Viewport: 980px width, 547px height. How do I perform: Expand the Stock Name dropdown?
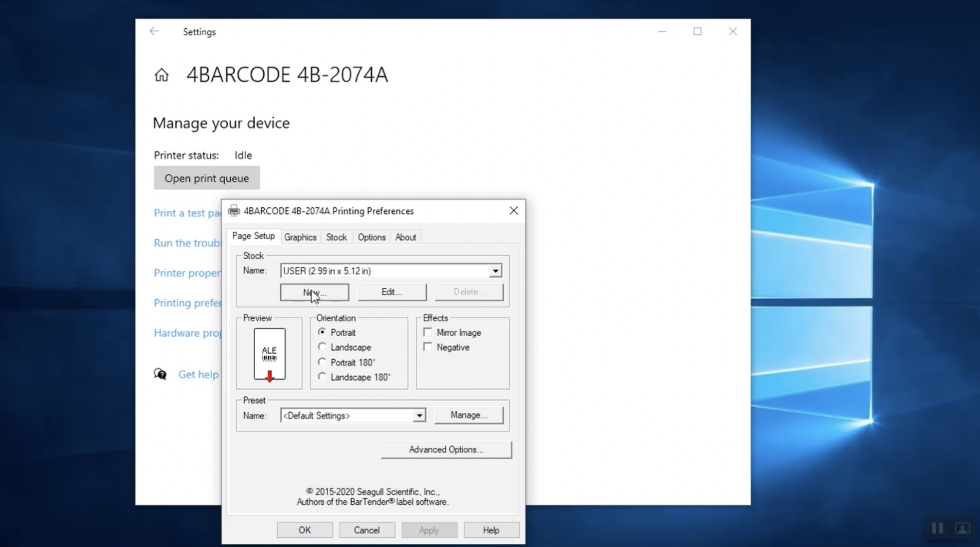(495, 271)
